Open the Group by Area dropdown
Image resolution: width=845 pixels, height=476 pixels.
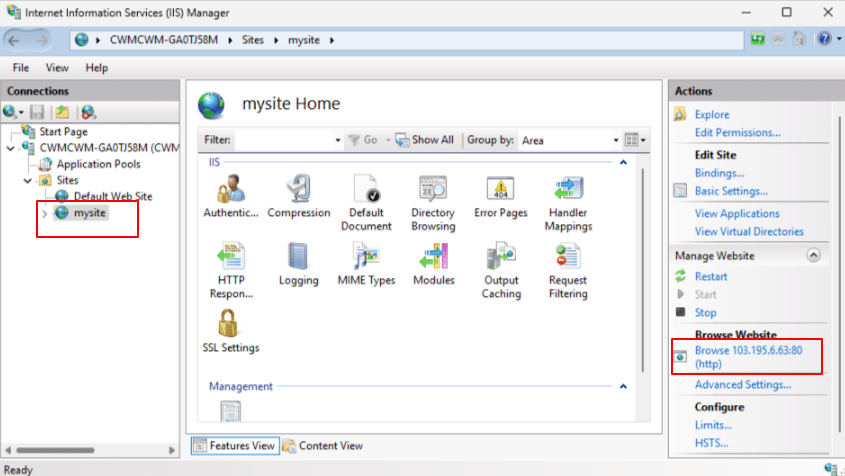615,140
